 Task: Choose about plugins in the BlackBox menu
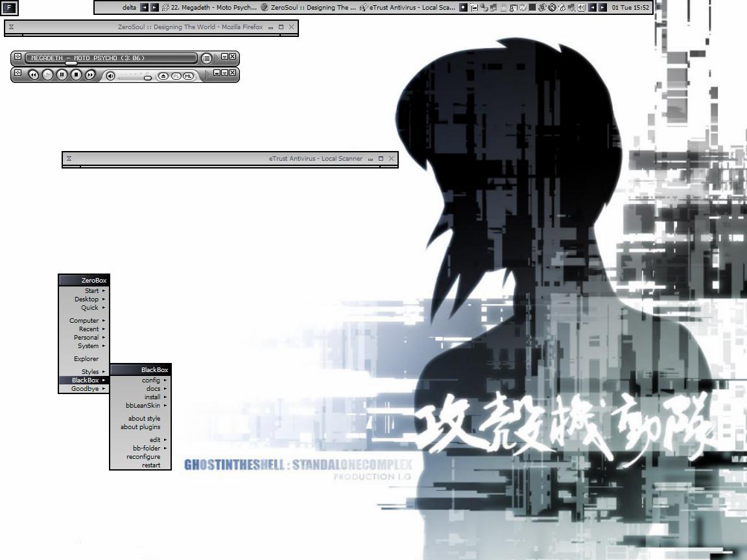coord(141,427)
